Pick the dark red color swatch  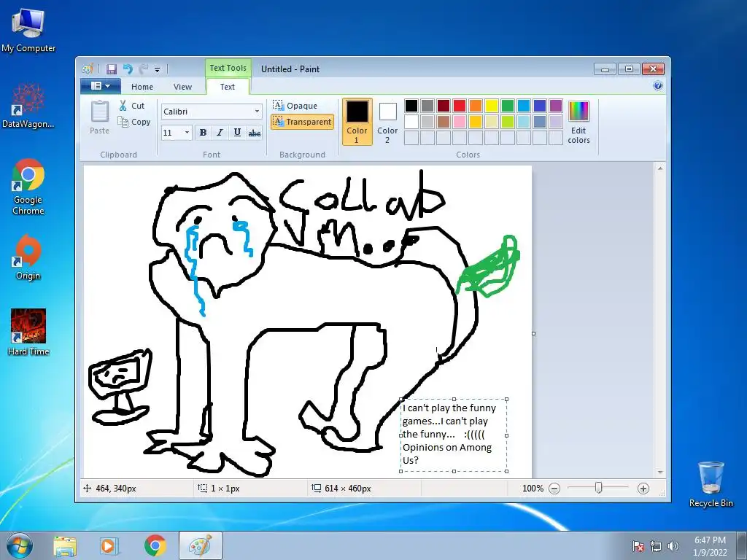click(x=444, y=106)
